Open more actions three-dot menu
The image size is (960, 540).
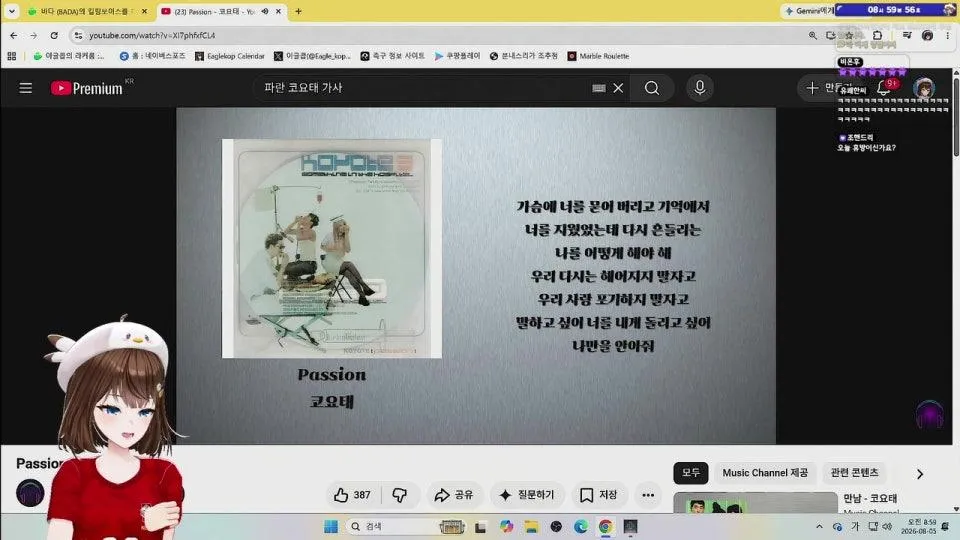tap(648, 495)
